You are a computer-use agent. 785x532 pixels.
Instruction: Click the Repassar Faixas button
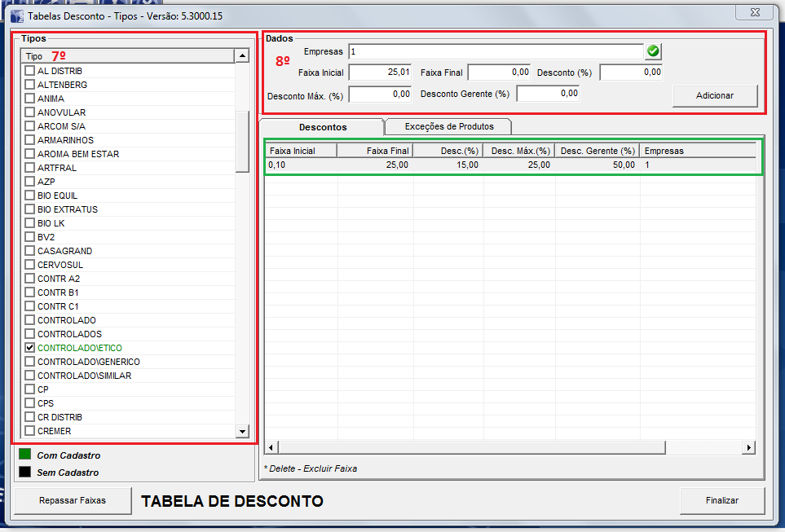73,500
